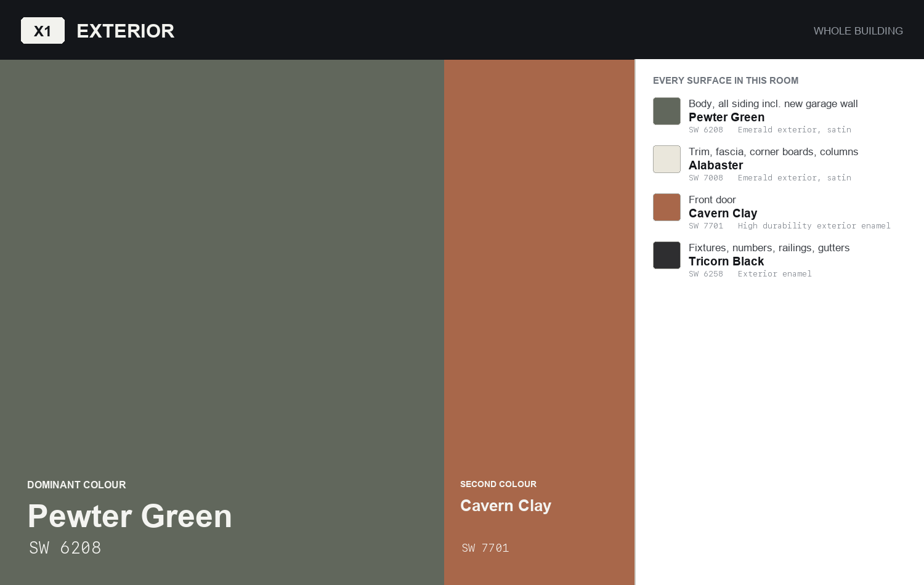Screen dimensions: 924x585
Task: Click the Alabaster name in list
Action: point(716,165)
